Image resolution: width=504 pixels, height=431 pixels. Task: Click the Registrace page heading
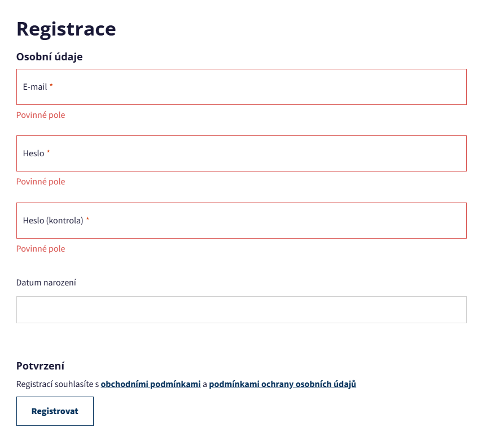point(66,29)
